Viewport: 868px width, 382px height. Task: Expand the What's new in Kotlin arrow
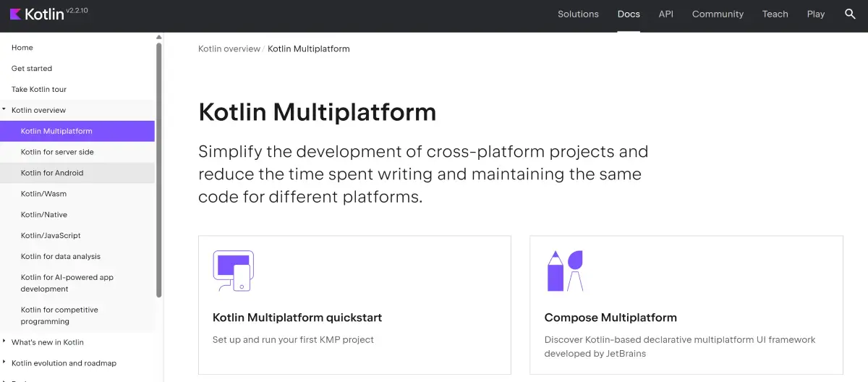click(4, 342)
